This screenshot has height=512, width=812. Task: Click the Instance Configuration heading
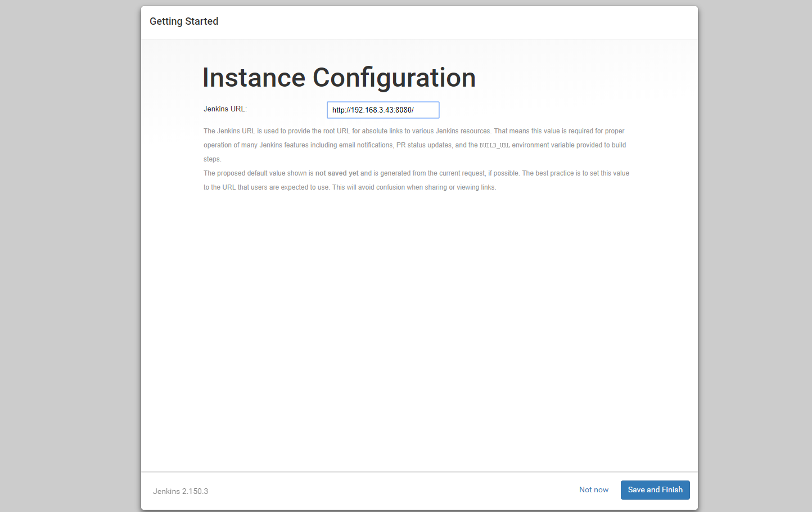339,78
